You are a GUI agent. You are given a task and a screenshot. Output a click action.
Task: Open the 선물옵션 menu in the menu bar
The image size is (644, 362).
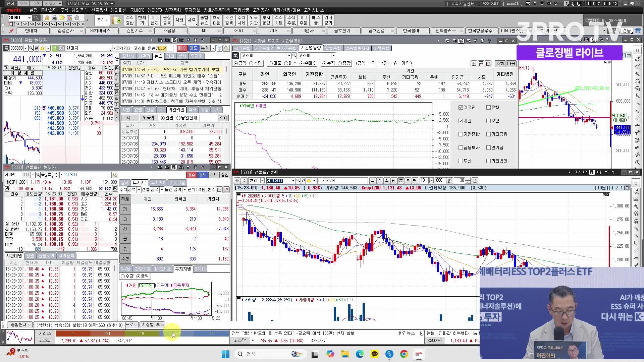[99, 10]
